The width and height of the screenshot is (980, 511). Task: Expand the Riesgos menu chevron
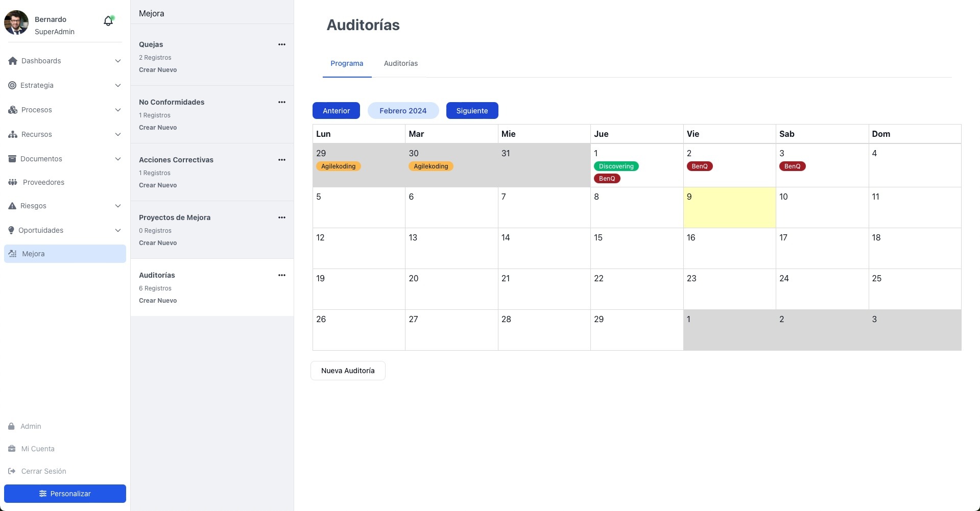coord(118,206)
